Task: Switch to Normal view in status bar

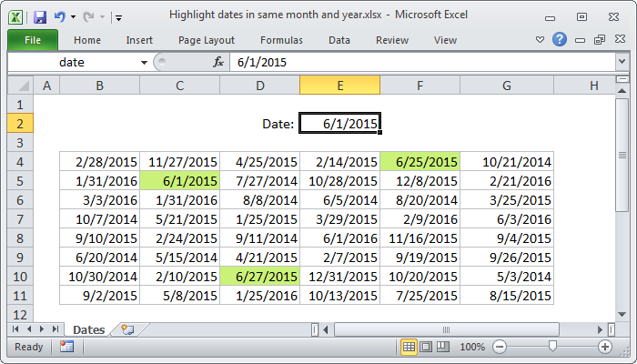Action: pyautogui.click(x=409, y=347)
